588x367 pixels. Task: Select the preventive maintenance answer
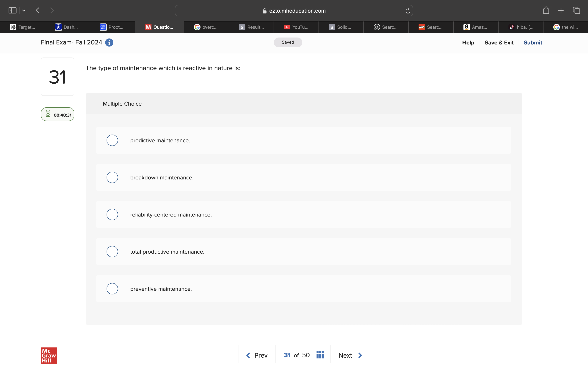coord(112,289)
